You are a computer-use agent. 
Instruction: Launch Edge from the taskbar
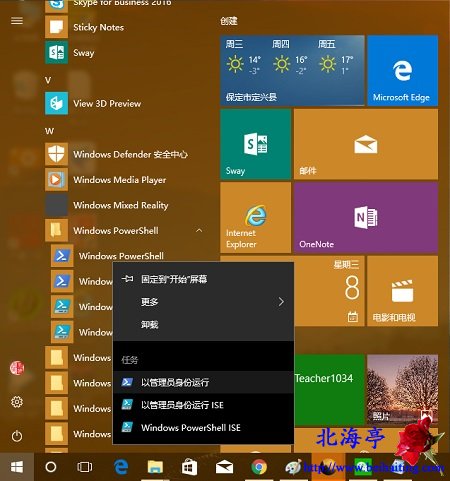(x=121, y=467)
